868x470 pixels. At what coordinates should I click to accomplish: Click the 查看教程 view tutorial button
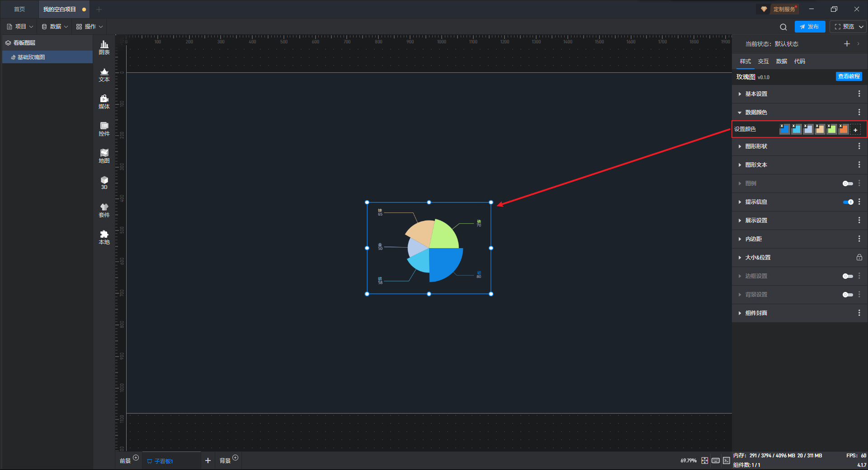(x=849, y=76)
